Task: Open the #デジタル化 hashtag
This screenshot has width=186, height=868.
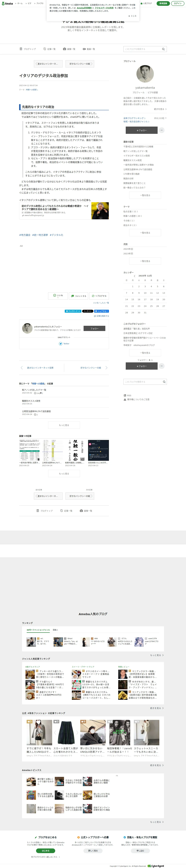Action: 56,235
